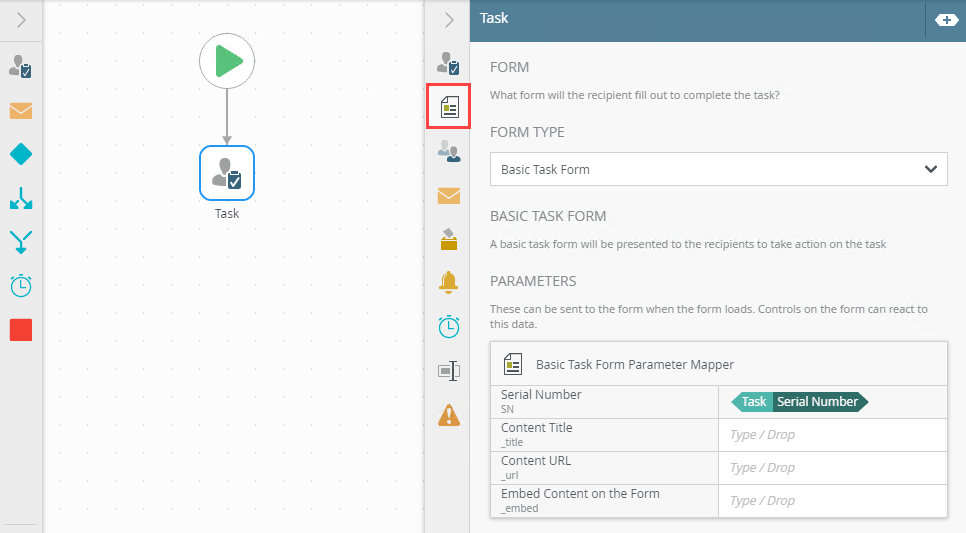Expand the left toolbox panel chevron
This screenshot has height=533, width=966.
[x=21, y=20]
